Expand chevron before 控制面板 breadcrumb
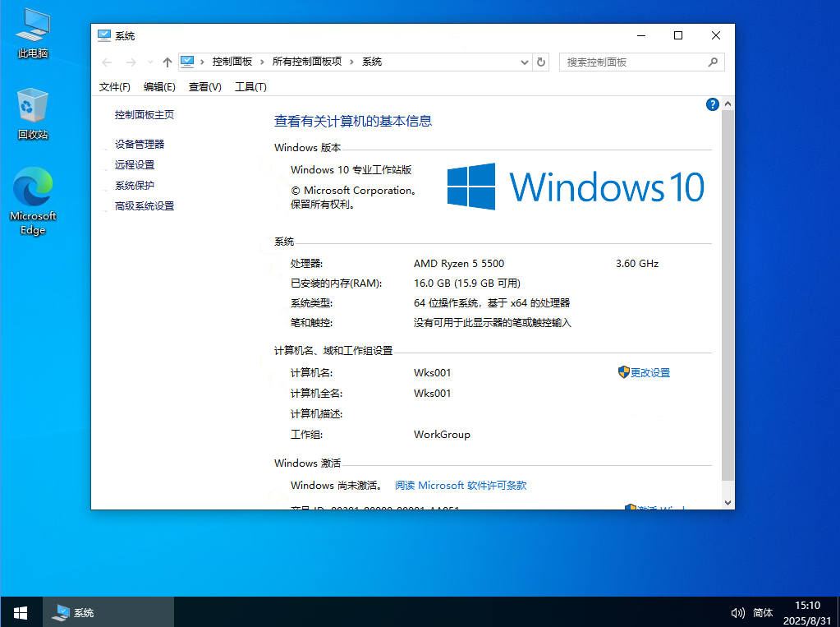This screenshot has width=840, height=627. [203, 62]
